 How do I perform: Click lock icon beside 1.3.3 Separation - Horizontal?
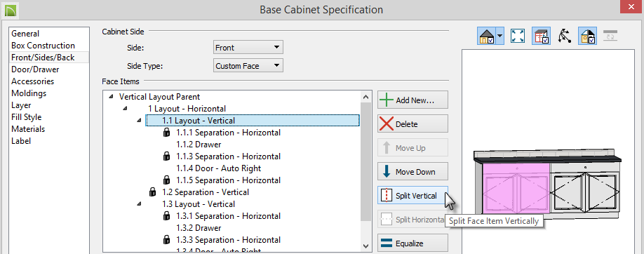click(166, 239)
